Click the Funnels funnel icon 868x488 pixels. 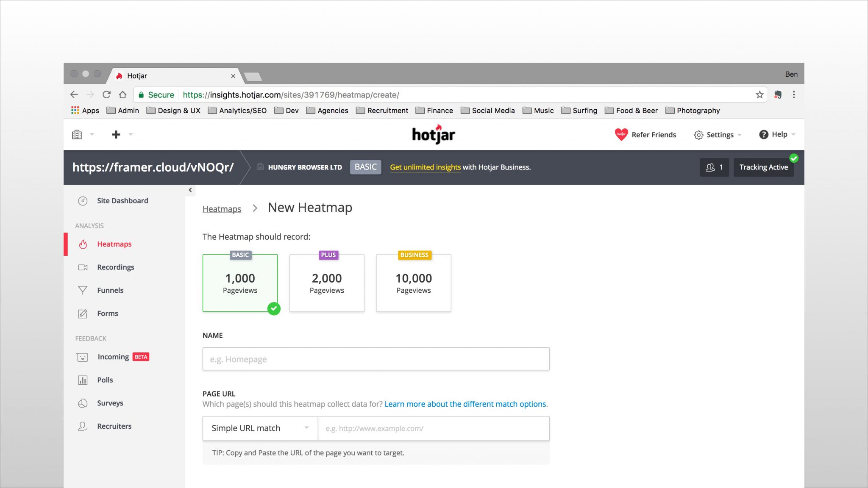(83, 290)
